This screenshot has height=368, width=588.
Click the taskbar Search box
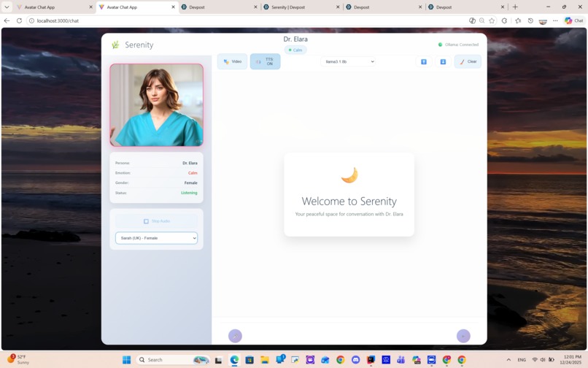point(173,360)
